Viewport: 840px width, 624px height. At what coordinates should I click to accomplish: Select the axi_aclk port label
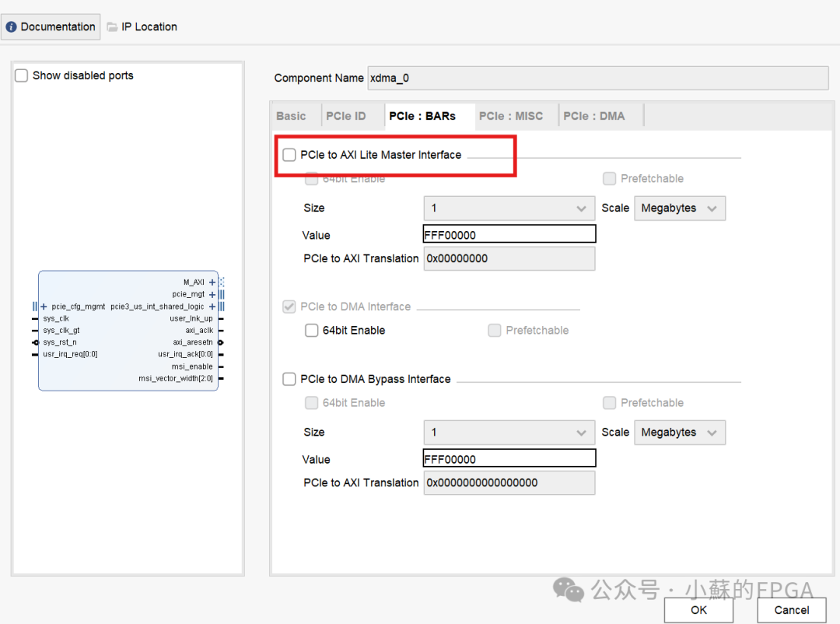pyautogui.click(x=199, y=330)
